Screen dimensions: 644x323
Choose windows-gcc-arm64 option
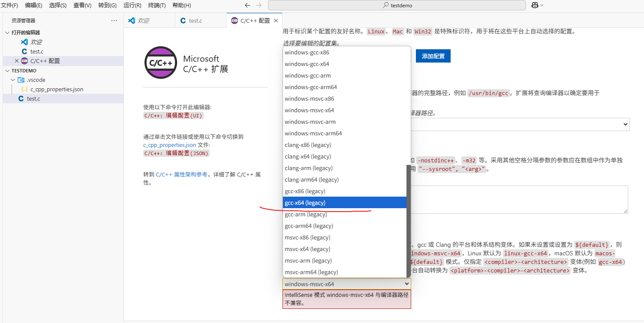coord(345,87)
